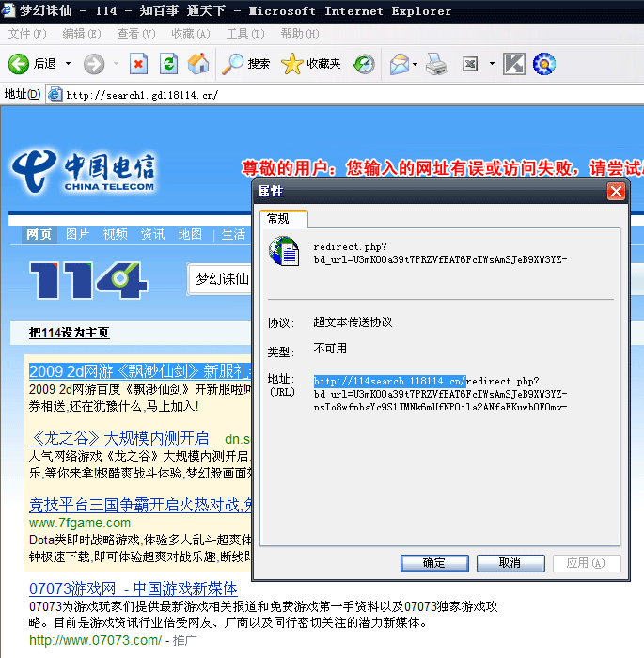Select the 视频 search tab

[x=115, y=234]
